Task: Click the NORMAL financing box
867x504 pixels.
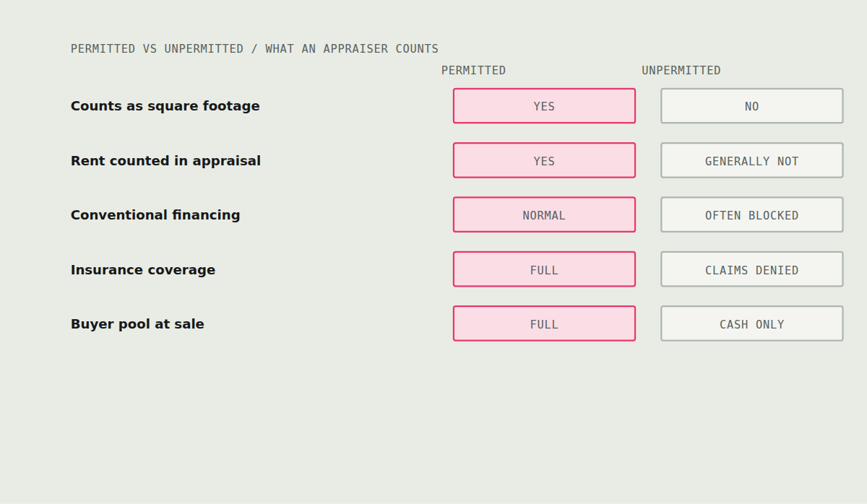Action: pyautogui.click(x=544, y=214)
